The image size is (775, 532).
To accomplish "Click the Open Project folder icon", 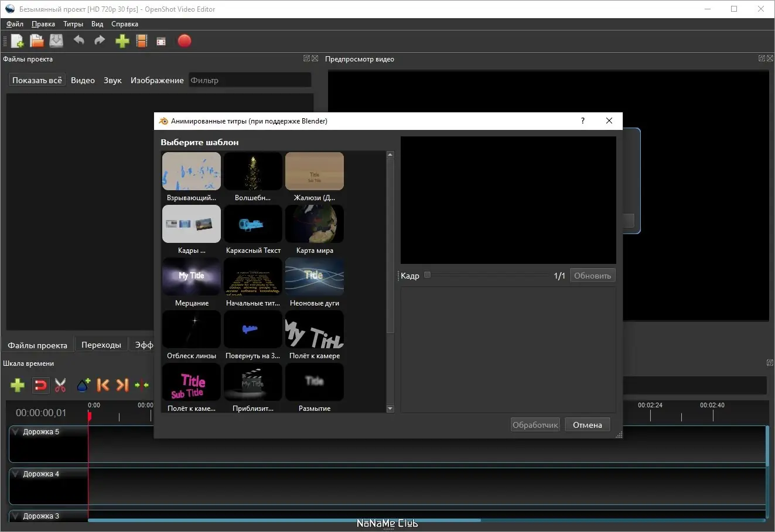I will 37,41.
